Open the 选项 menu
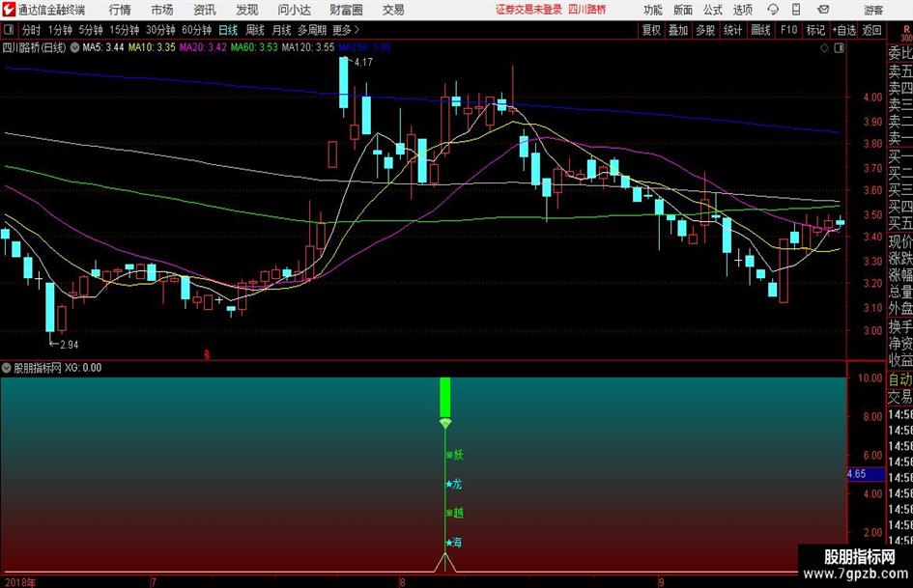The height and width of the screenshot is (588, 913). coord(742,10)
